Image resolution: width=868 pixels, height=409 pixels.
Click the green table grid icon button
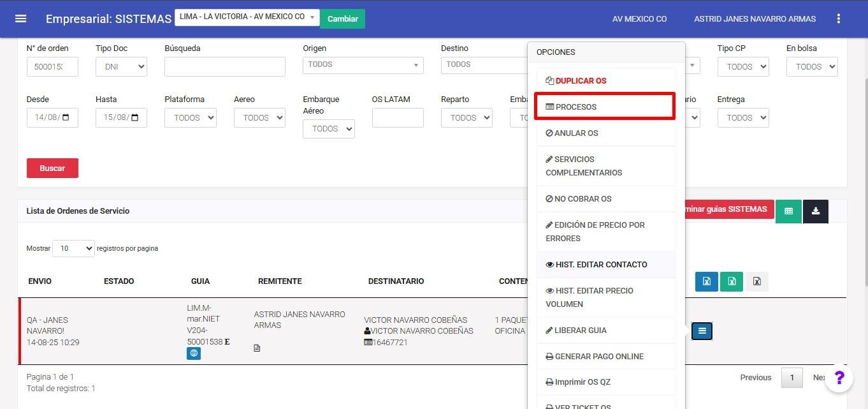[788, 211]
